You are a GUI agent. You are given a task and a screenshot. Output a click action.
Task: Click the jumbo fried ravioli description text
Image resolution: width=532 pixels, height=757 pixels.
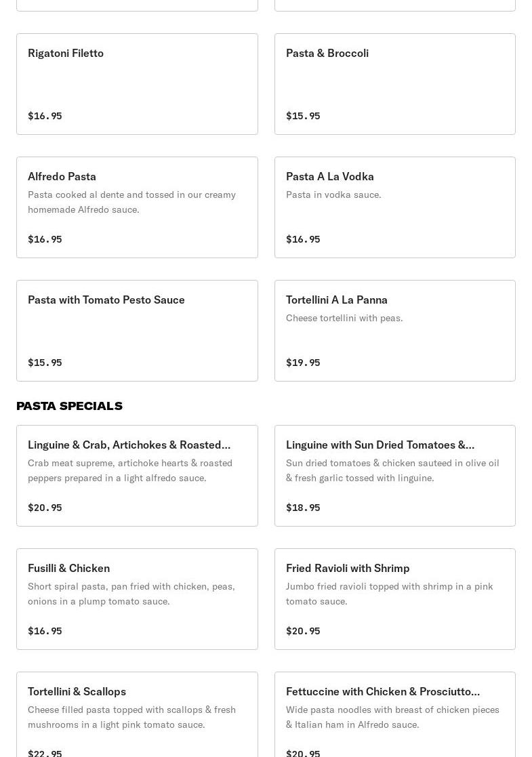pos(389,594)
